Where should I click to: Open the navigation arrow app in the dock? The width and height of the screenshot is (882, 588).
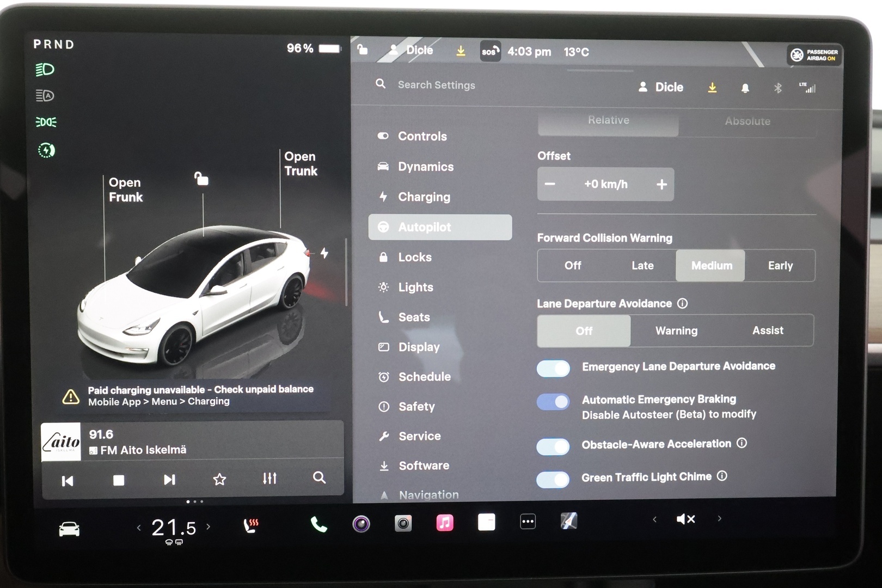569,521
